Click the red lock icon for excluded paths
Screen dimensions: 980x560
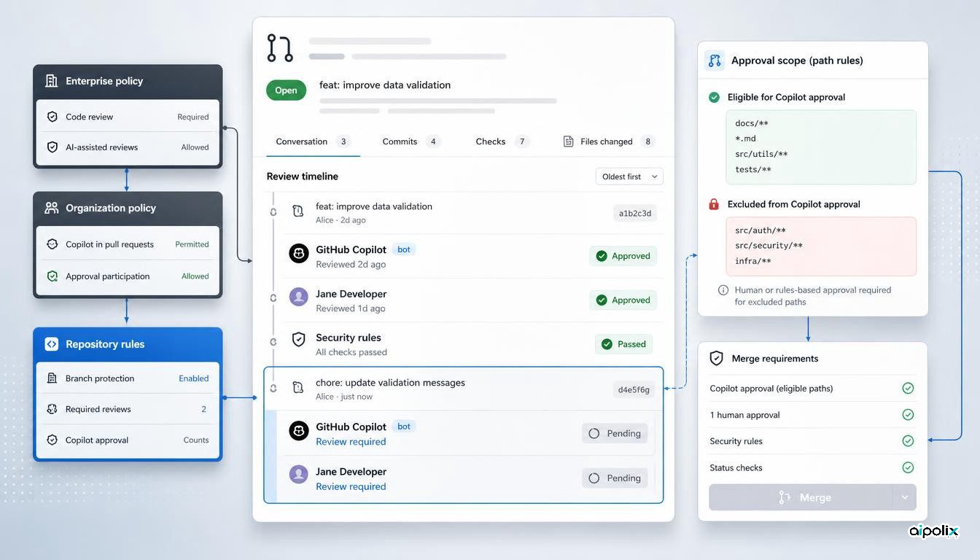coord(714,204)
